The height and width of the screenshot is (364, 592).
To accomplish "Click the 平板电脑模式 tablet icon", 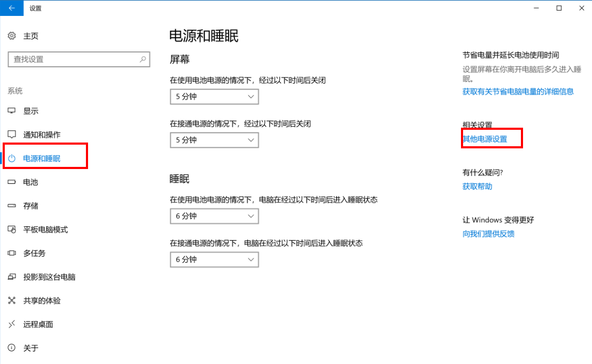I will click(x=12, y=229).
